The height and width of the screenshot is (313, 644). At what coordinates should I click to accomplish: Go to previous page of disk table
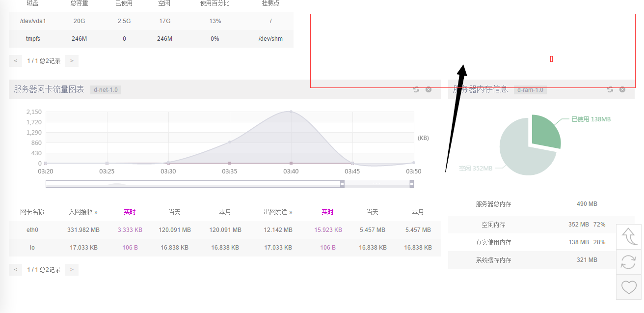click(x=15, y=61)
